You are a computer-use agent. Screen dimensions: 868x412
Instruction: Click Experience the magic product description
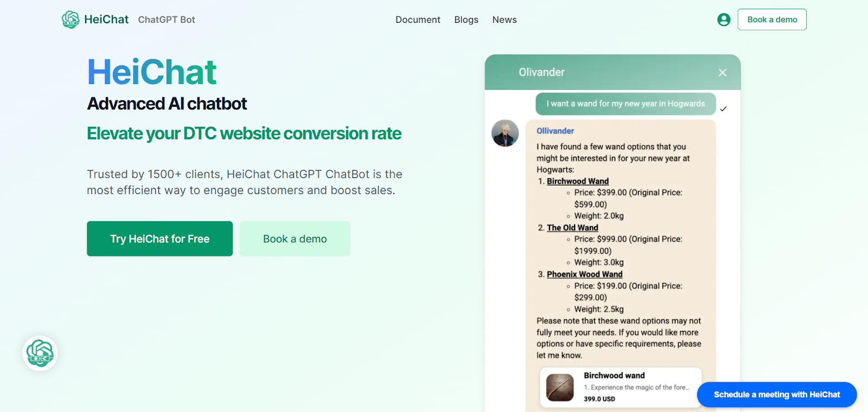click(637, 388)
